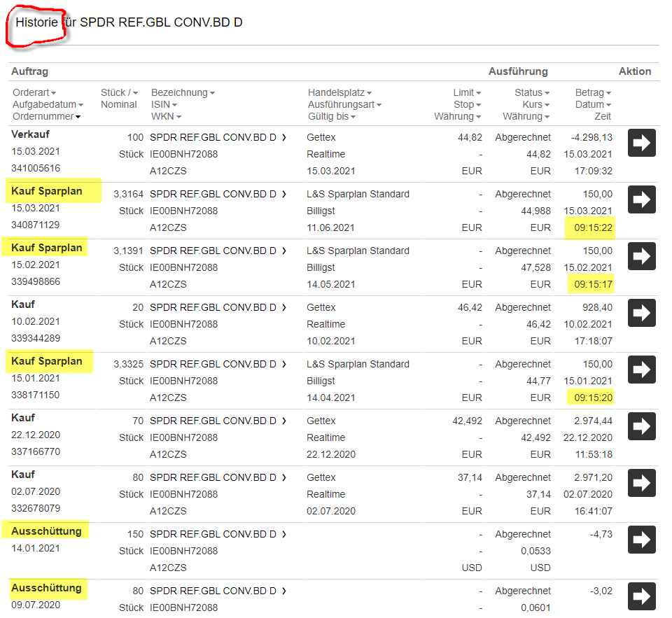Sort by ISIN column
Image resolution: width=672 pixels, height=618 pixels.
pyautogui.click(x=164, y=104)
